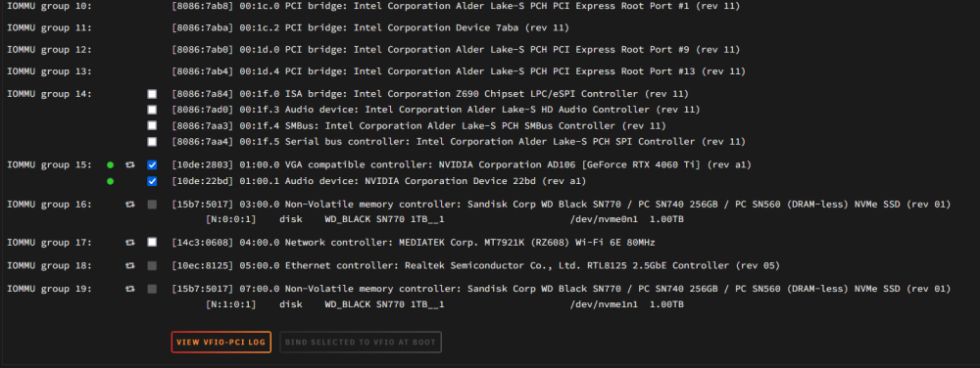Click BIND SELECTED TO VFIO AT BOOT

coord(361,343)
